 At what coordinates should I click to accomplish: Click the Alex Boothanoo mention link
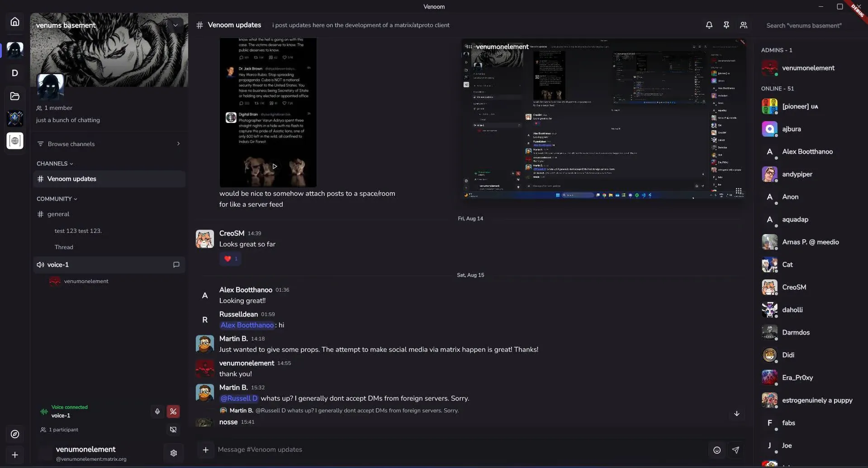pos(247,325)
